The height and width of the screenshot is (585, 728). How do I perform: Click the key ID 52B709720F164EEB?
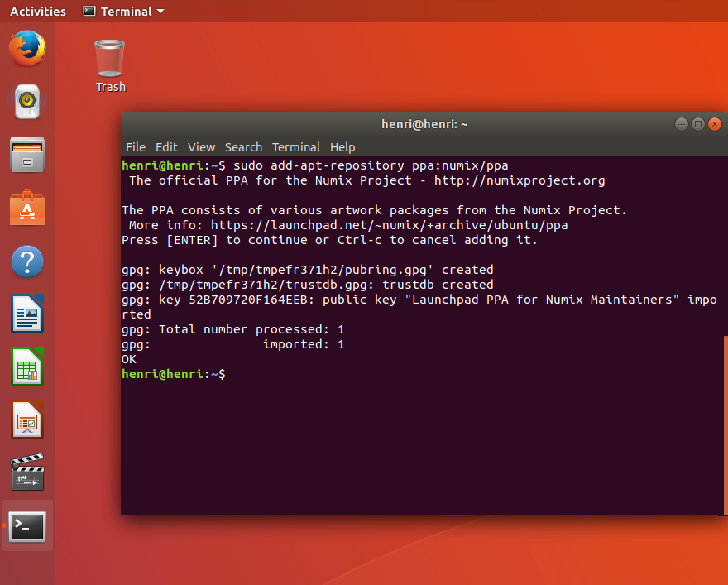coord(248,300)
